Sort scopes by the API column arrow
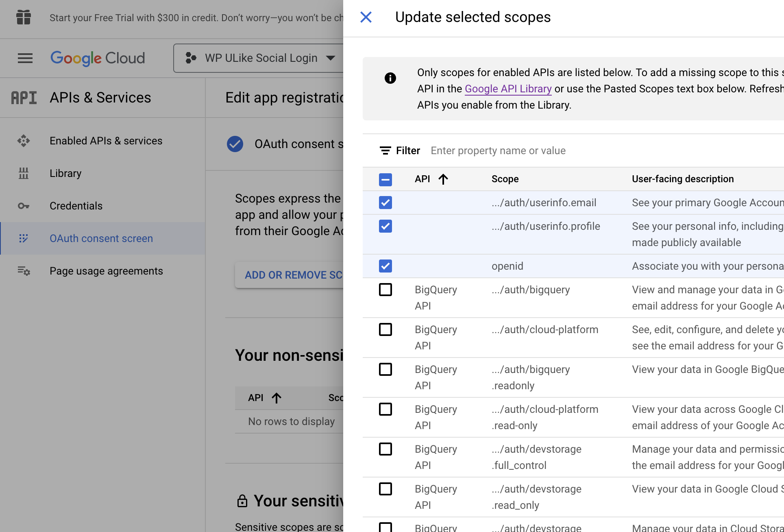Viewport: 784px width, 532px height. [443, 179]
